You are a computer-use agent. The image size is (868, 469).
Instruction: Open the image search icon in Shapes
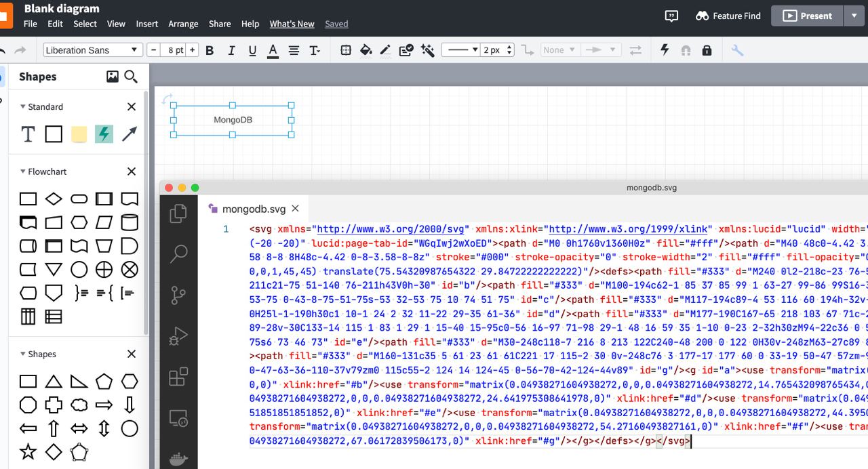tap(113, 77)
